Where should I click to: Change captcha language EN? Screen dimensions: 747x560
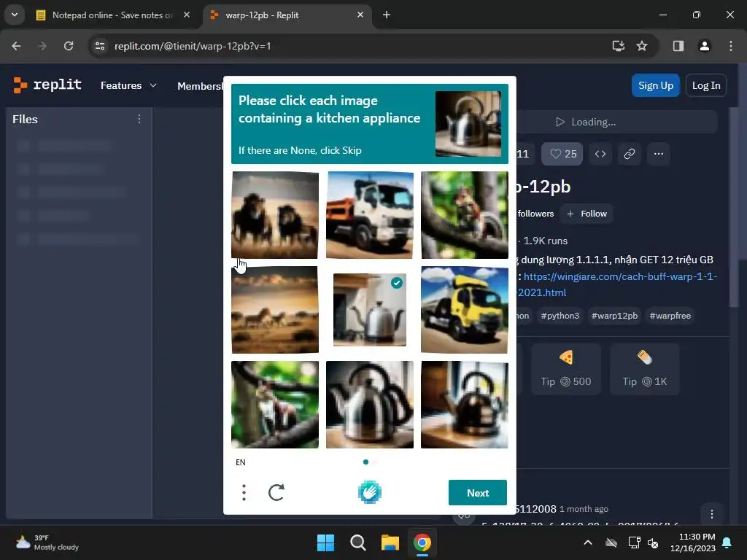241,462
